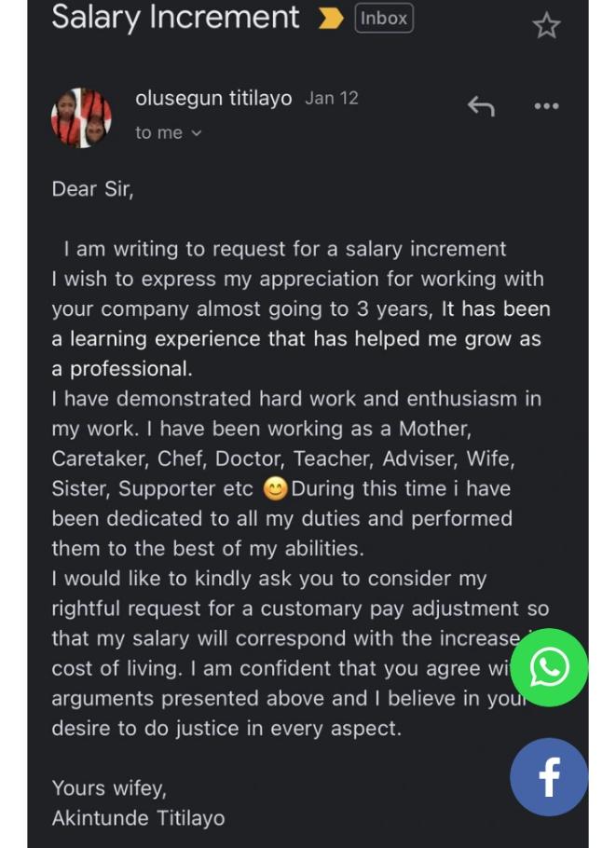Click the smiley emoji in the message
Image resolution: width=616 pixels, height=848 pixels.
(x=275, y=489)
